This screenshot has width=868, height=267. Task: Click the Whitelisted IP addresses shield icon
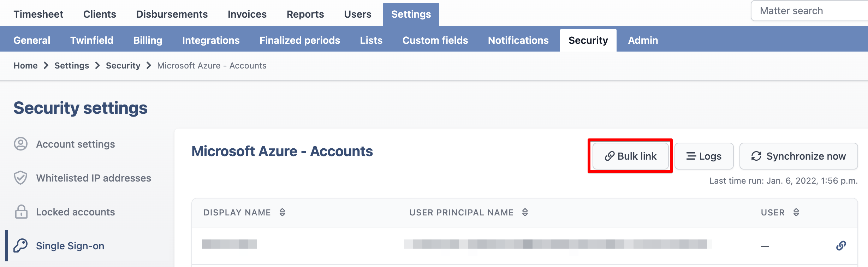pos(20,178)
